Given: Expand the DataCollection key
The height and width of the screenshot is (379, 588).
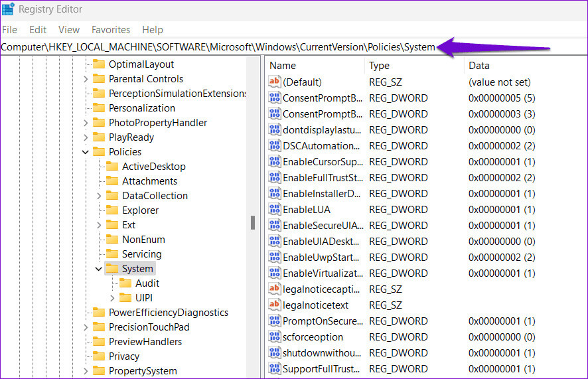Looking at the screenshot, I should pos(99,196).
